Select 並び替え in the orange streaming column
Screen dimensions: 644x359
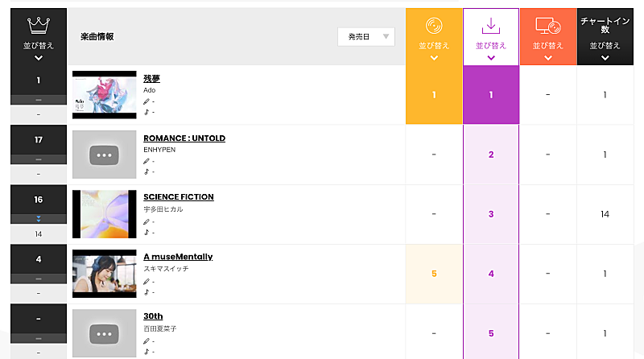548,46
